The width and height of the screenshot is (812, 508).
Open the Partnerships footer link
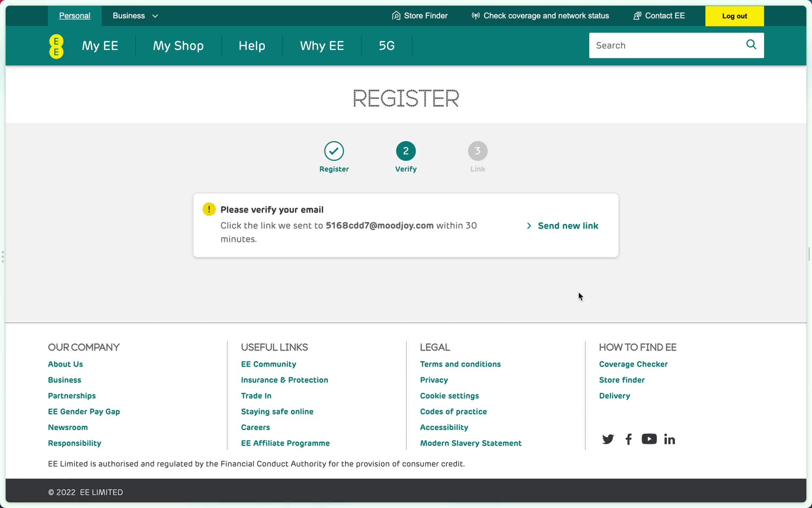(x=72, y=396)
